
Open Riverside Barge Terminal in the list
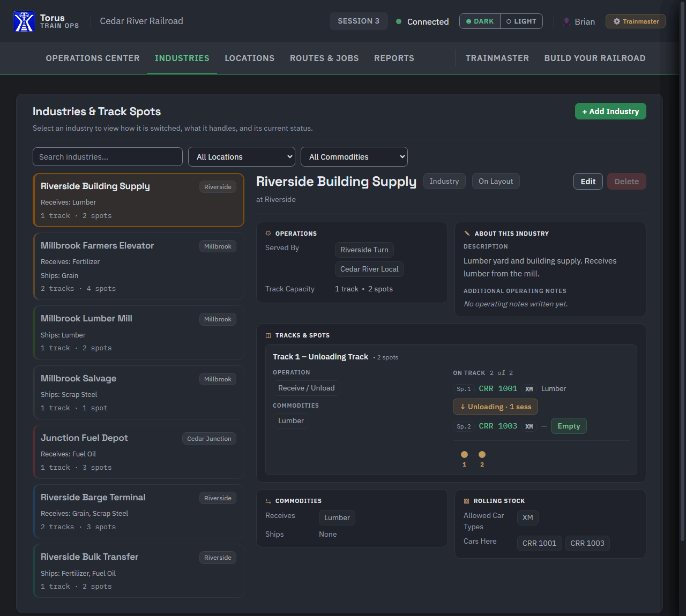(x=138, y=512)
